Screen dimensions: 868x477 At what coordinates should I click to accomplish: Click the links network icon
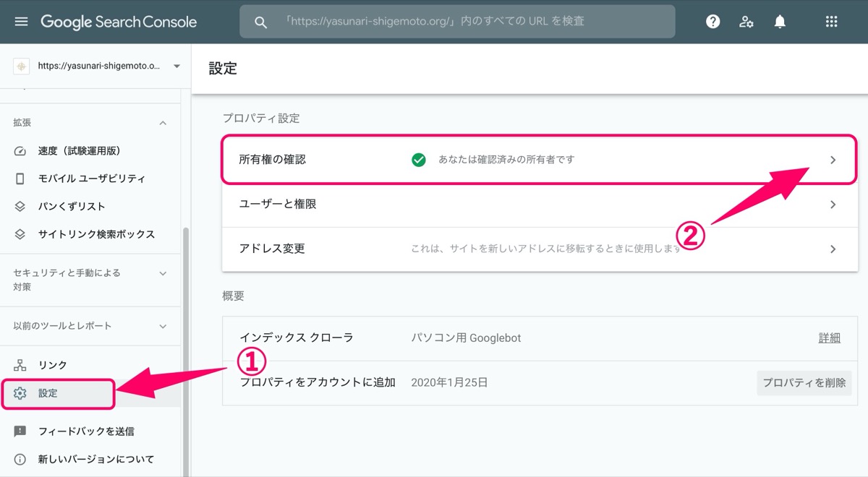tap(20, 366)
